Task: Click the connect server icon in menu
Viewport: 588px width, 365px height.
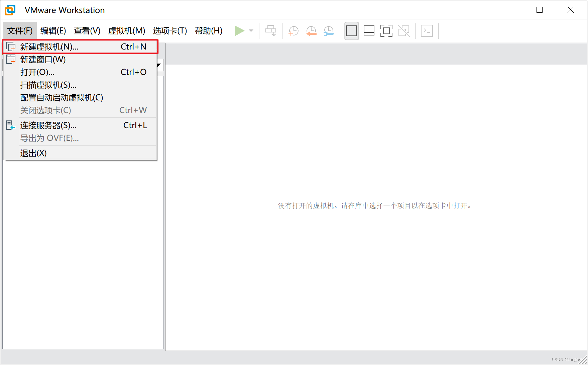Action: coord(11,125)
